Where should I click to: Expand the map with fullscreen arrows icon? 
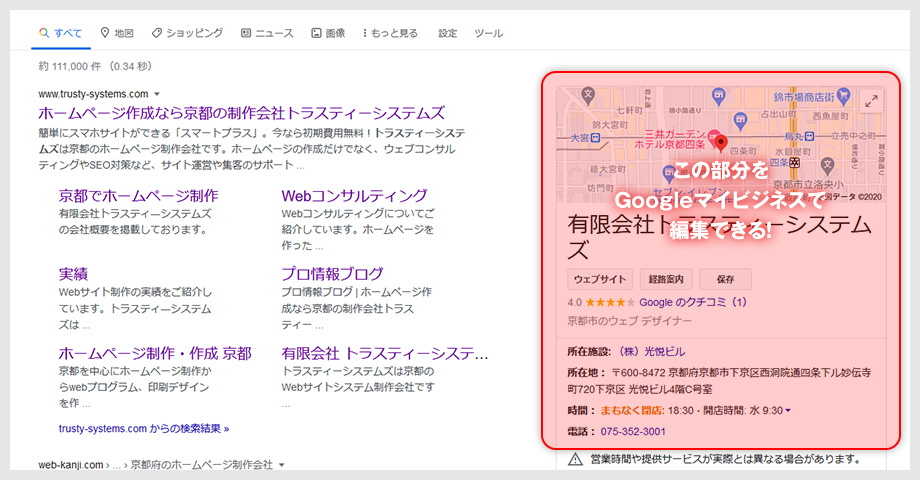871,101
